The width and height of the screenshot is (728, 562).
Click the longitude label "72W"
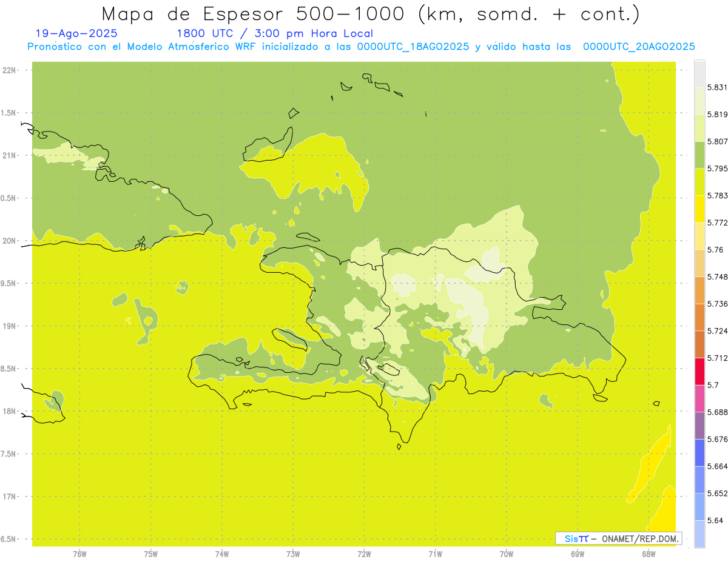[x=365, y=554]
